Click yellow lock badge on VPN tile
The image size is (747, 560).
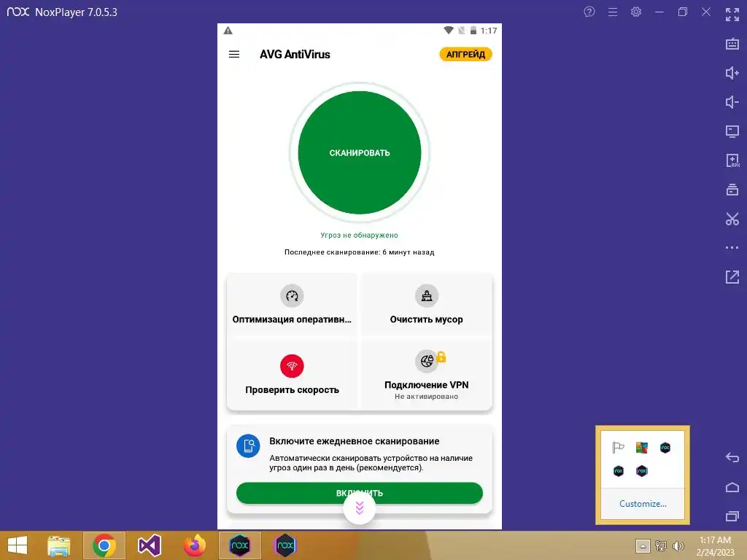(x=441, y=357)
